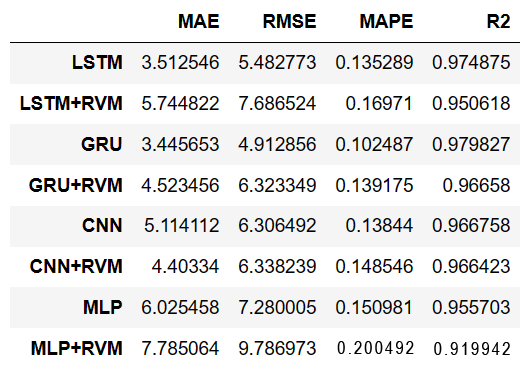Click the MAPE column header
This screenshot has height=372, width=525.
pos(386,21)
